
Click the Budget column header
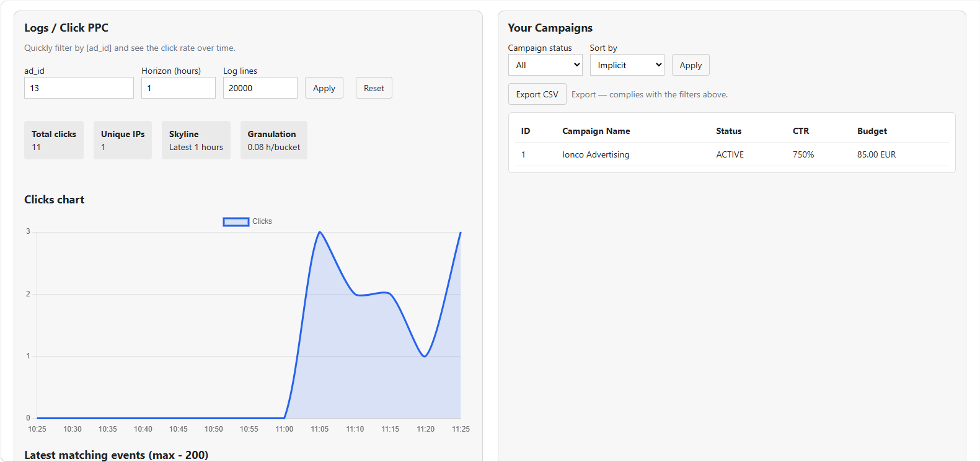pos(872,131)
